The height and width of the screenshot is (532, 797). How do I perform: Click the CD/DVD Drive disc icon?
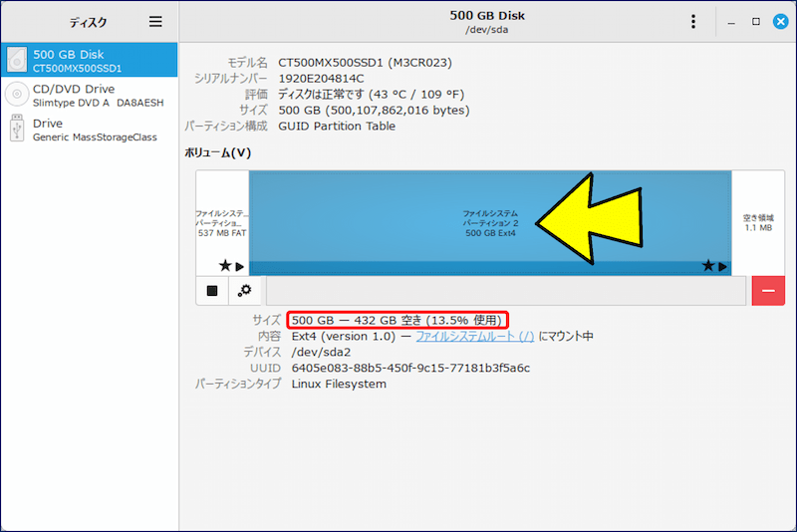pos(17,95)
